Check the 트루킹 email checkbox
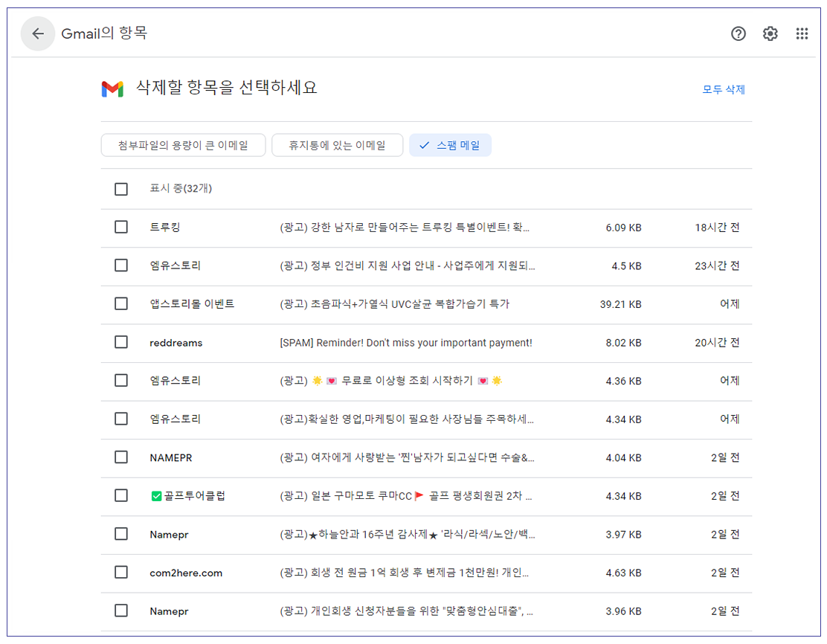This screenshot has width=827, height=644. pos(121,227)
